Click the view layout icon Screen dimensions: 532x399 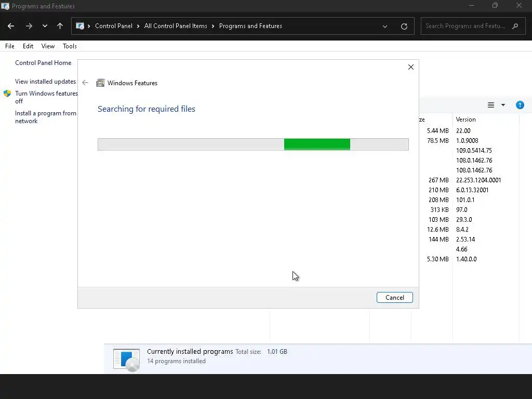tap(490, 105)
